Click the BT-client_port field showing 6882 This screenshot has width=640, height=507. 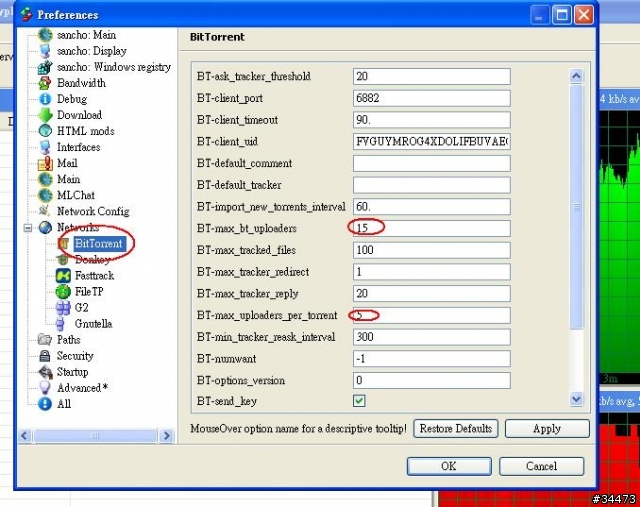click(431, 98)
